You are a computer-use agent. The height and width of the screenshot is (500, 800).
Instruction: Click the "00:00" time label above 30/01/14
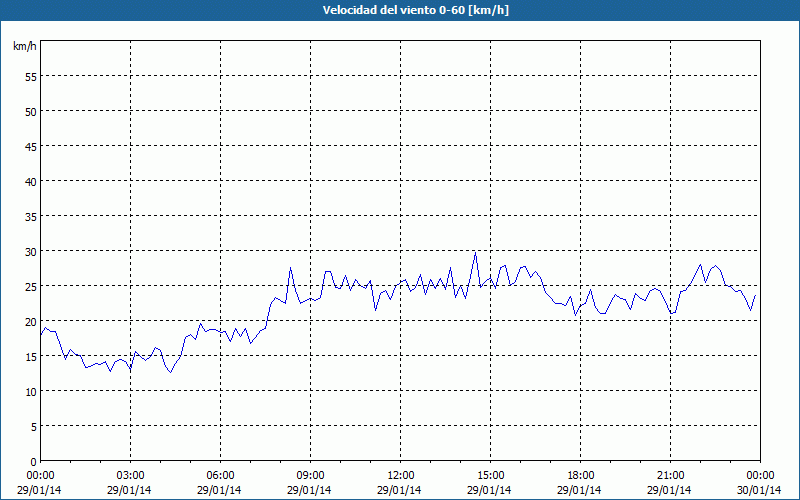[x=760, y=476]
